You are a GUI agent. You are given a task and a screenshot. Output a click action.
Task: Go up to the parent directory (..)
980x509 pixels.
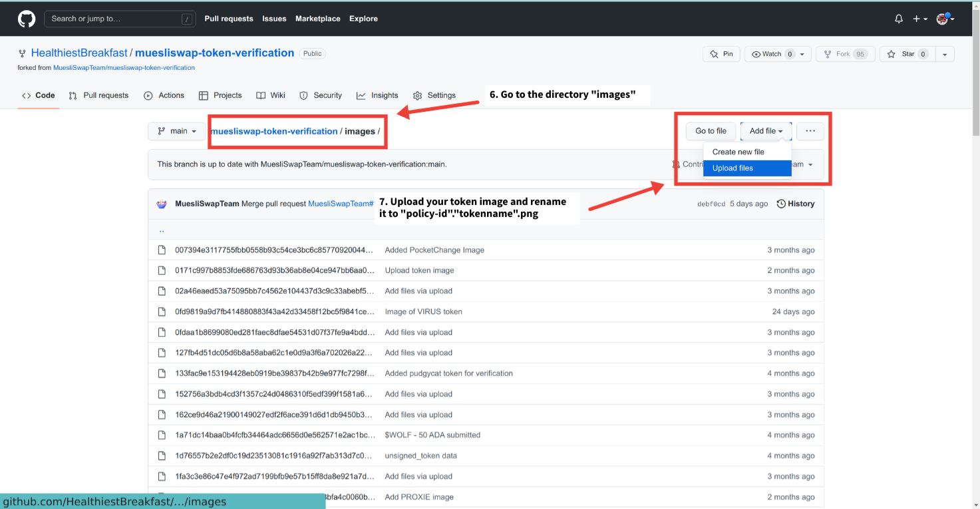[162, 230]
